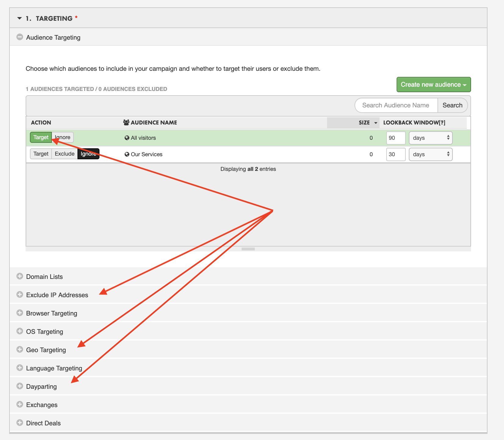Screen dimensions: 504x440
Task: Set All visitors to Target
Action: [x=41, y=137]
